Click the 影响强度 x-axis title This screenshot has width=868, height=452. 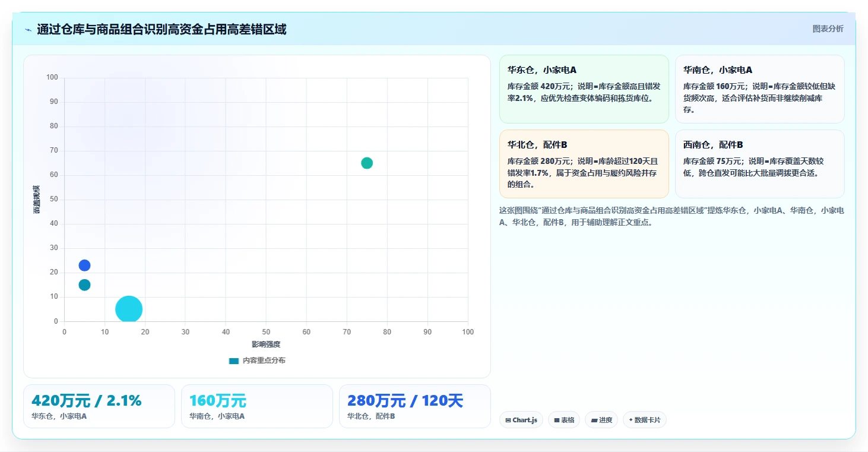(266, 344)
